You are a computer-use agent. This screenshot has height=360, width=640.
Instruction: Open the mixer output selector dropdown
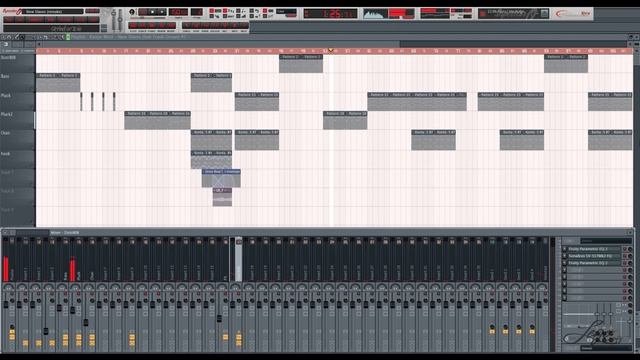[606, 348]
